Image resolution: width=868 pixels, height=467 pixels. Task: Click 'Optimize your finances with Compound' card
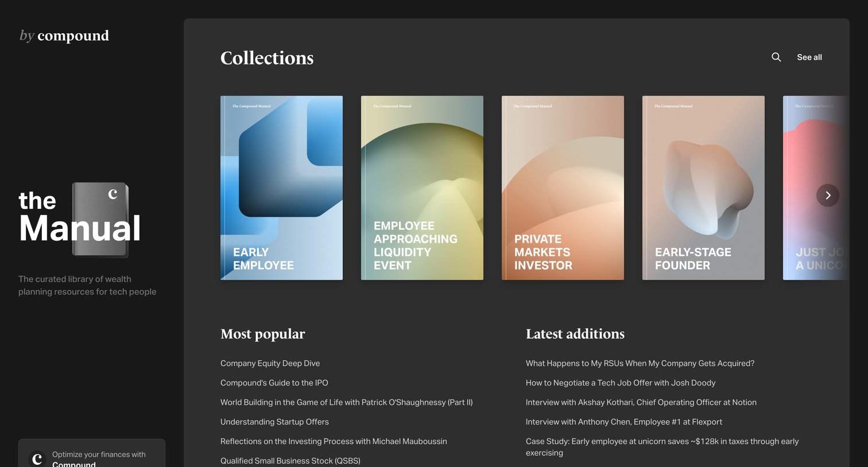point(92,453)
